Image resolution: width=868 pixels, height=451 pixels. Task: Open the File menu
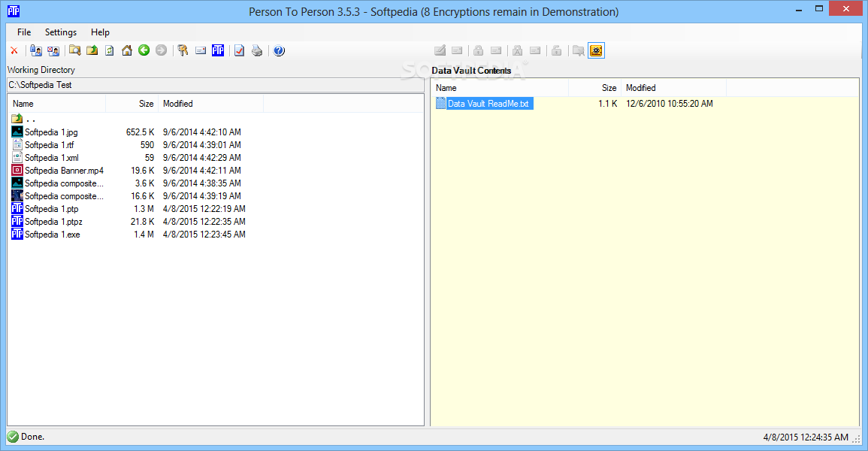click(24, 32)
